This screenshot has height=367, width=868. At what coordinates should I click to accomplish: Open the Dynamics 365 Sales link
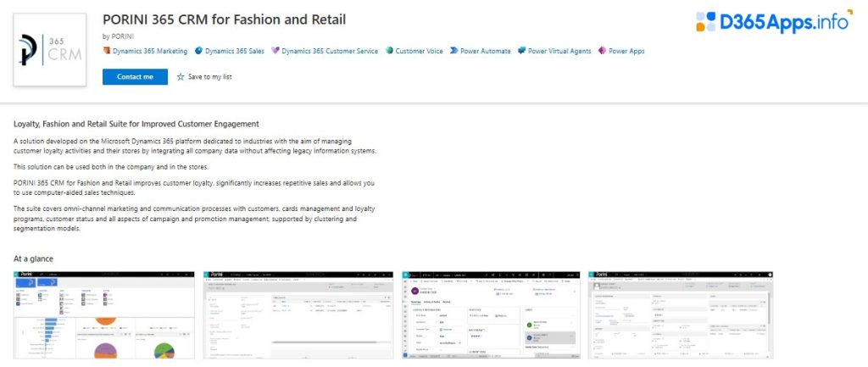click(x=235, y=51)
